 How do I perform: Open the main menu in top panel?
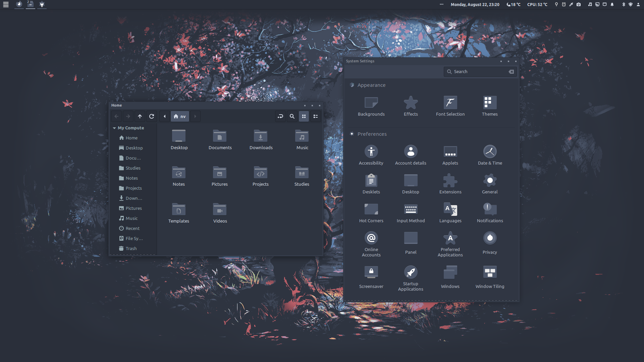click(x=6, y=4)
